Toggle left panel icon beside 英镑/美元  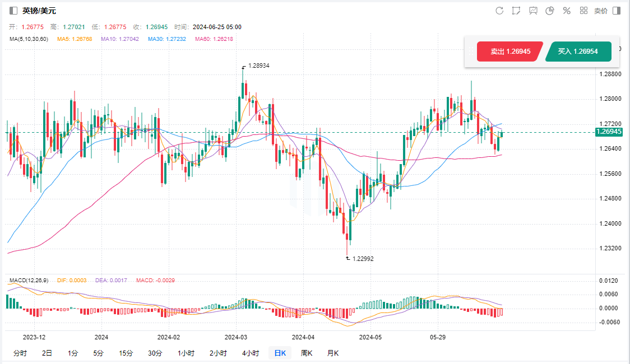[13, 11]
